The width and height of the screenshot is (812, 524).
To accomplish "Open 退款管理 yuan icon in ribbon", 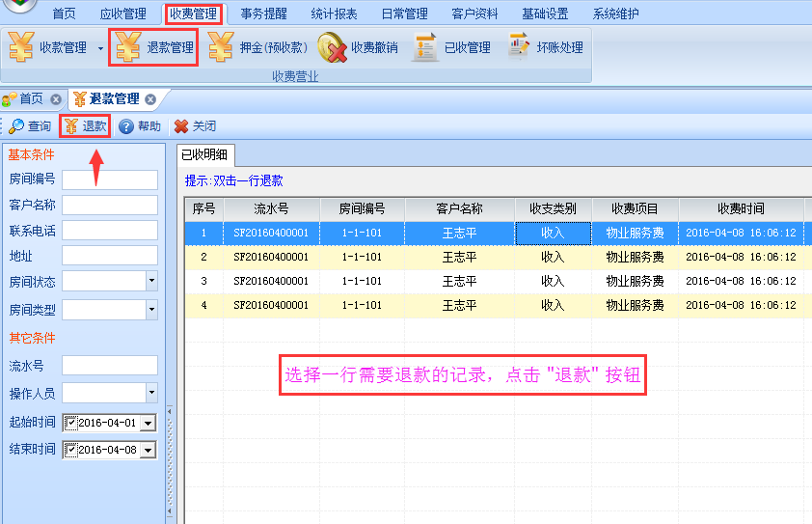I will click(x=128, y=47).
